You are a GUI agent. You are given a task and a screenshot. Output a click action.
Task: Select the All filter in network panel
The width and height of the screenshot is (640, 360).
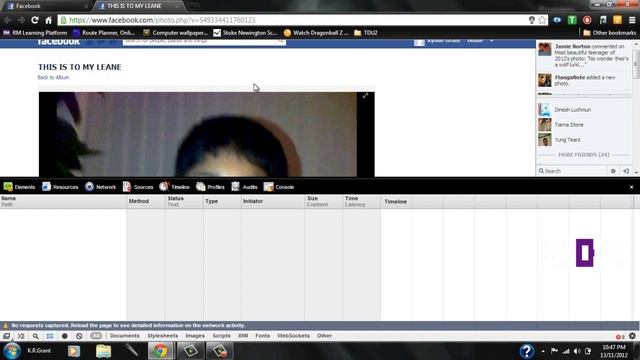point(96,336)
